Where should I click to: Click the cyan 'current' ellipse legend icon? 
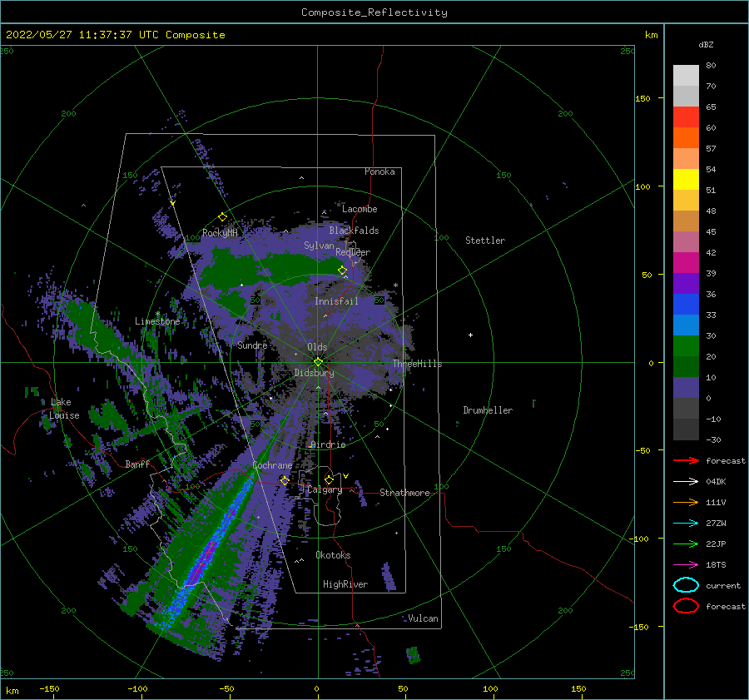click(x=686, y=585)
